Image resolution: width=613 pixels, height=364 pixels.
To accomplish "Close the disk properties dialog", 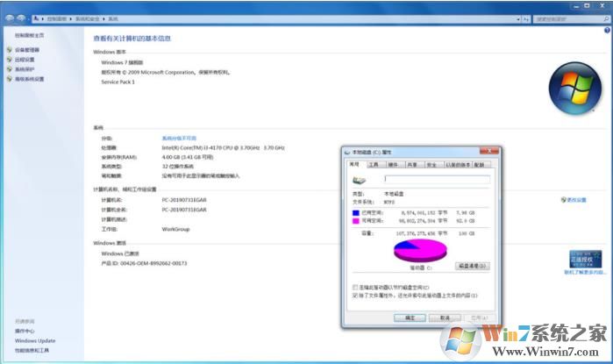I will 489,151.
